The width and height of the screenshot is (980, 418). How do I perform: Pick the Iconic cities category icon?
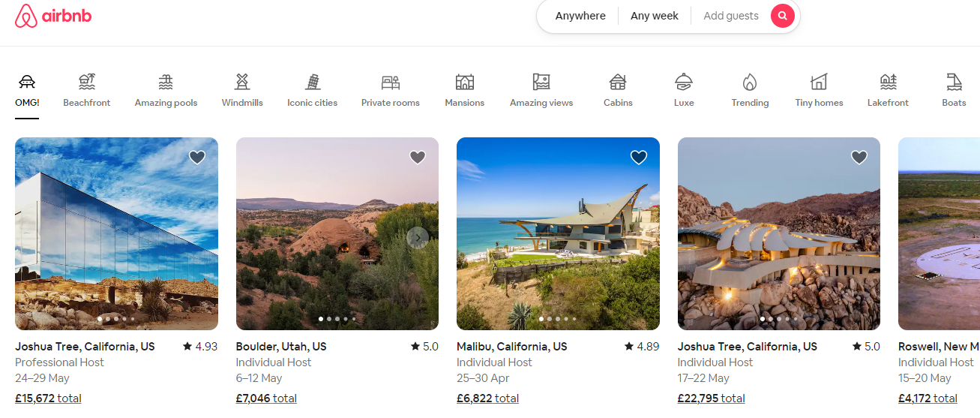point(312,82)
